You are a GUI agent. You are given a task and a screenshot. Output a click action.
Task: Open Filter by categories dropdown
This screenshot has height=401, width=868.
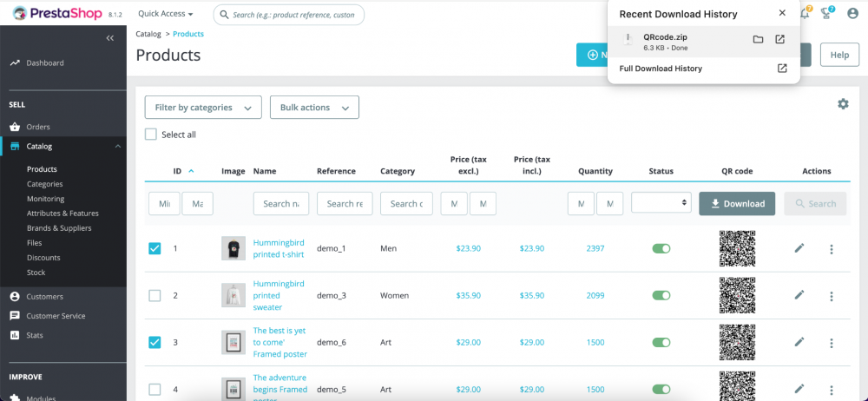[203, 108]
